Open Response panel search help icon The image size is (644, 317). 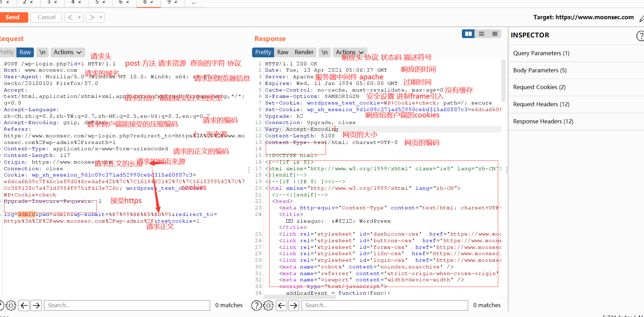tap(257, 305)
